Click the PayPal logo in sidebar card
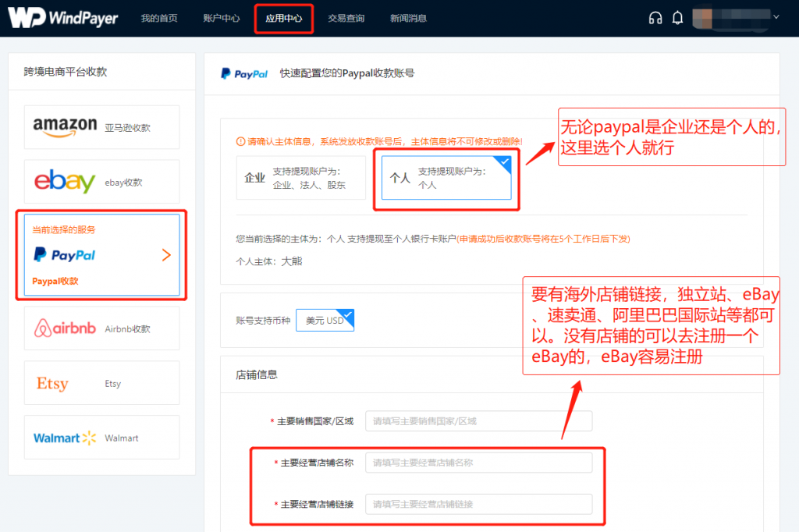 click(x=64, y=255)
